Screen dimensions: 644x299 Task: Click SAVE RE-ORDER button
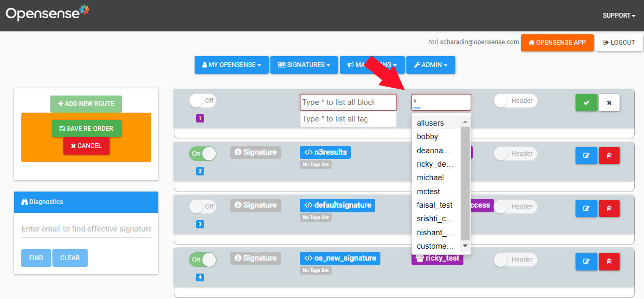(x=87, y=129)
